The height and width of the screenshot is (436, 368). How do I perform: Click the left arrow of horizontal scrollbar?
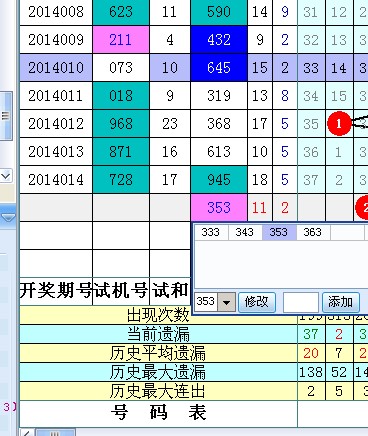tap(27, 432)
